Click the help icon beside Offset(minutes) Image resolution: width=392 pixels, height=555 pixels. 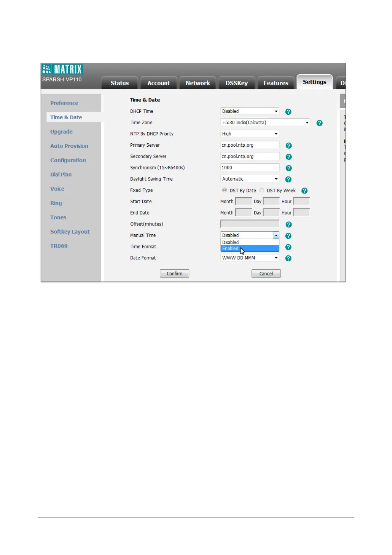(289, 224)
